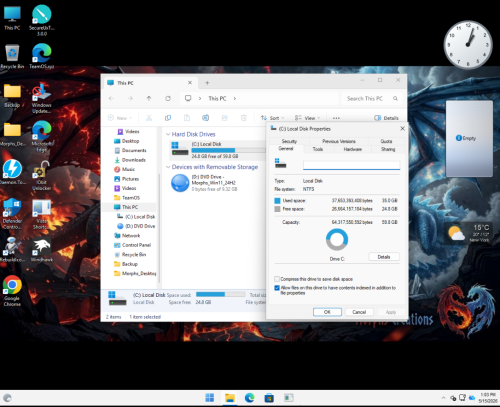
Task: Open the Backup folder on desktop
Action: tap(12, 95)
